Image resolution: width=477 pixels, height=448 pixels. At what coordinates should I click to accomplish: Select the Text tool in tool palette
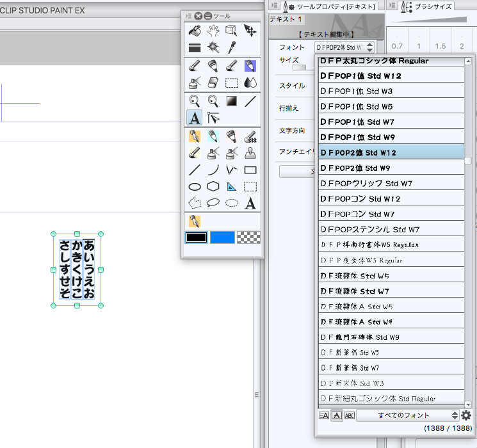[195, 118]
